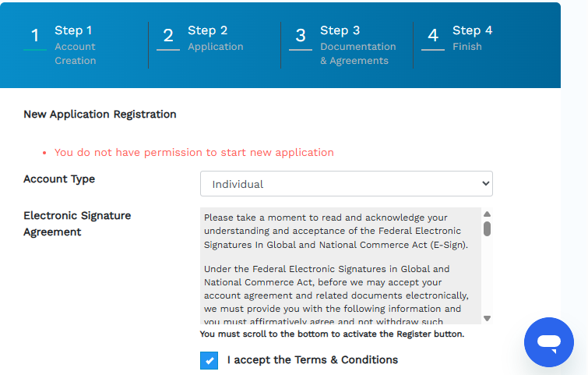Click the Account Type field label

click(x=59, y=179)
